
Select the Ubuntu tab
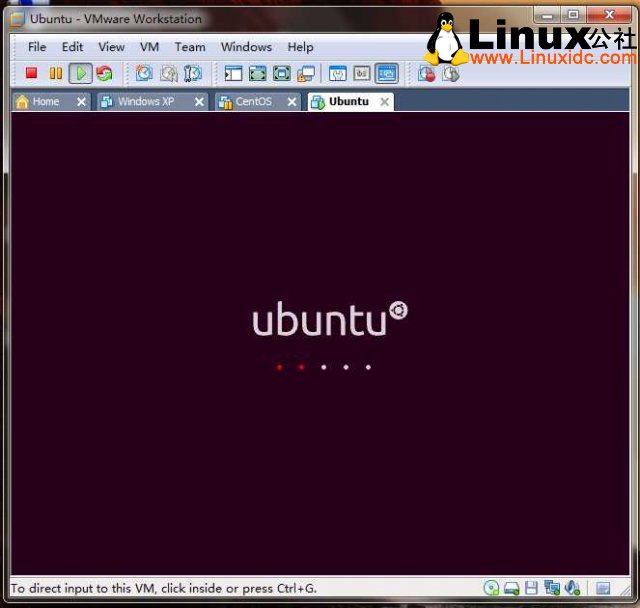[x=349, y=101]
